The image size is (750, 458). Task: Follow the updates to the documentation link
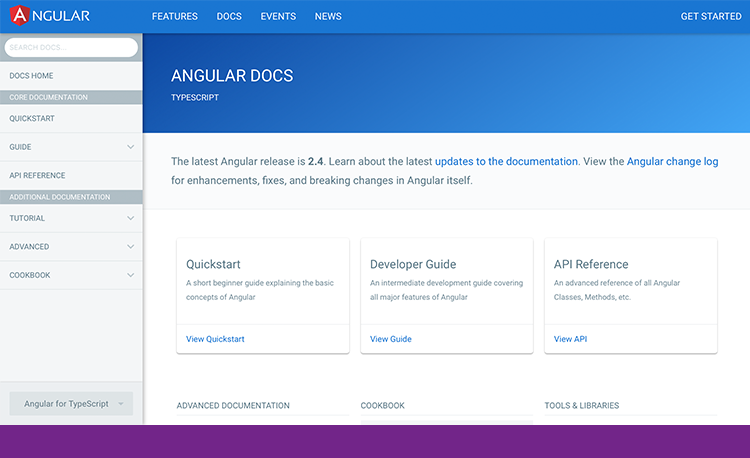pyautogui.click(x=506, y=162)
